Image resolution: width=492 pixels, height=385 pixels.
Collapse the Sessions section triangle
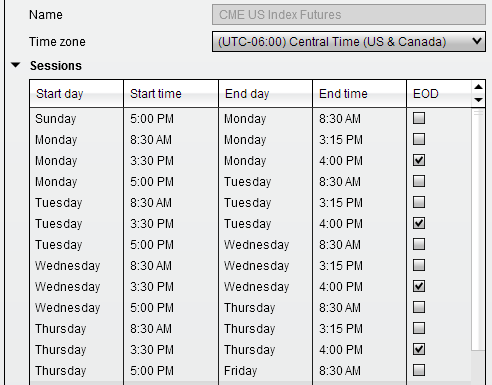coord(16,65)
